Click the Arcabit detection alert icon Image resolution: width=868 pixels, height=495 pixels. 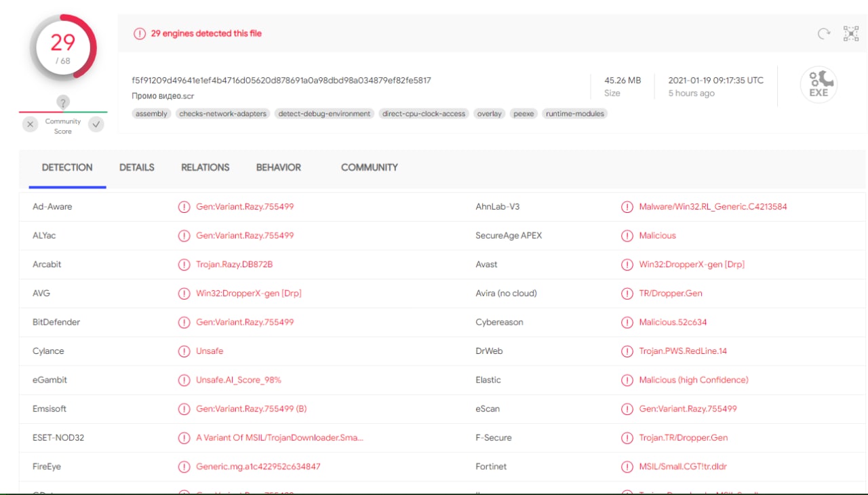tap(184, 264)
